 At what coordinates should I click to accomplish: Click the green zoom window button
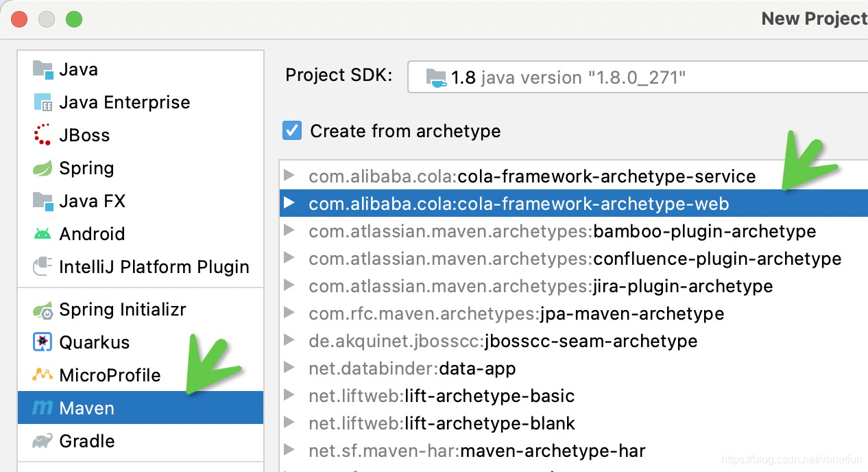[x=74, y=19]
